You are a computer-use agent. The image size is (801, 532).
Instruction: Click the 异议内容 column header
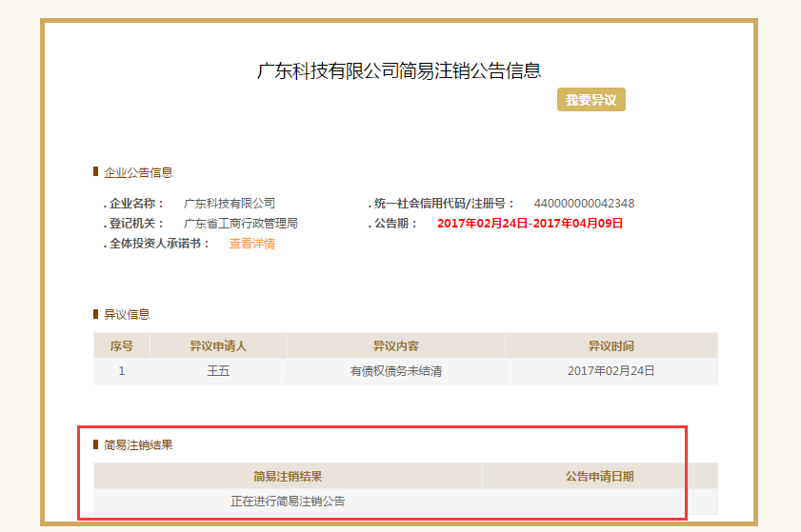tap(395, 345)
